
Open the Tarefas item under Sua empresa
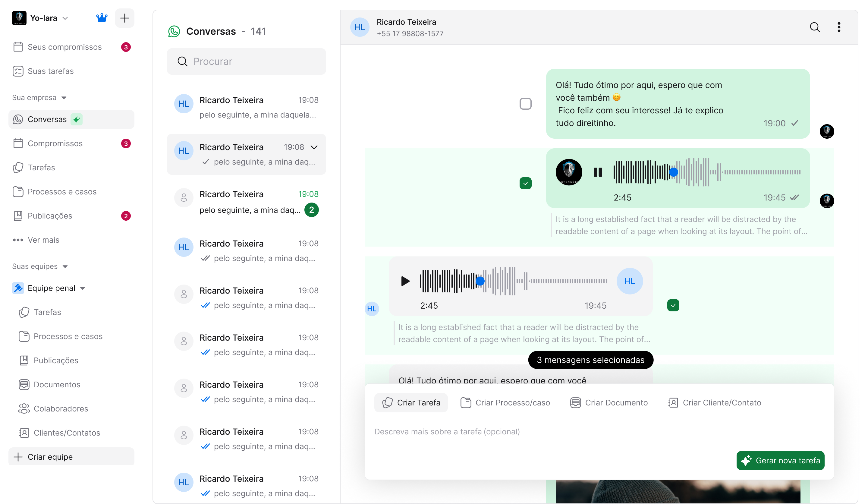tap(71, 167)
